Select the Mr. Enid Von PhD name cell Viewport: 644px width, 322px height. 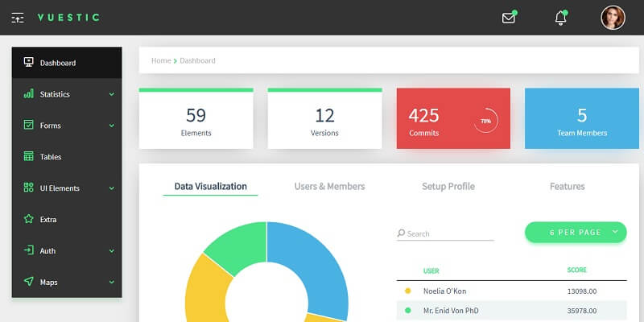click(x=451, y=311)
